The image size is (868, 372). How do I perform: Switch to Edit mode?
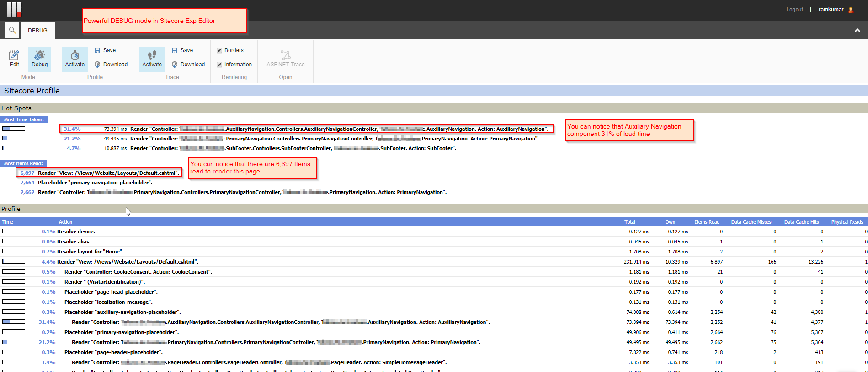(x=14, y=59)
